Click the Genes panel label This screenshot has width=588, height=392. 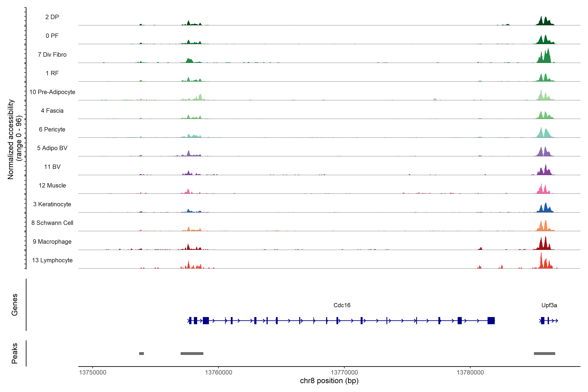coord(15,304)
